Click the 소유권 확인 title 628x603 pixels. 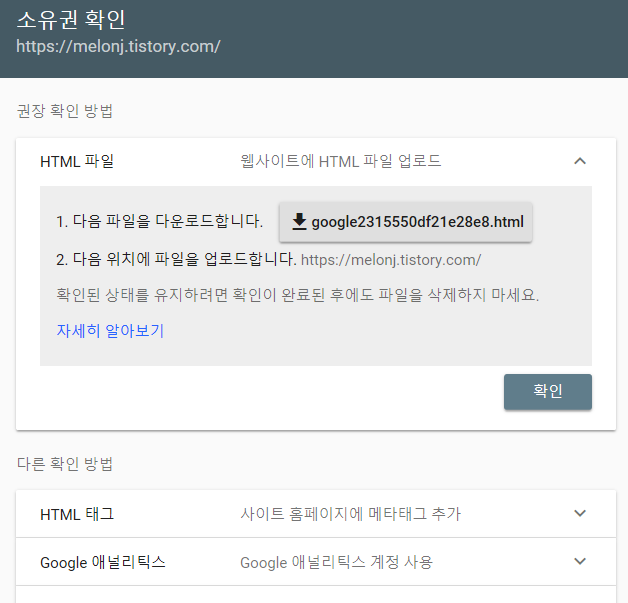71,20
